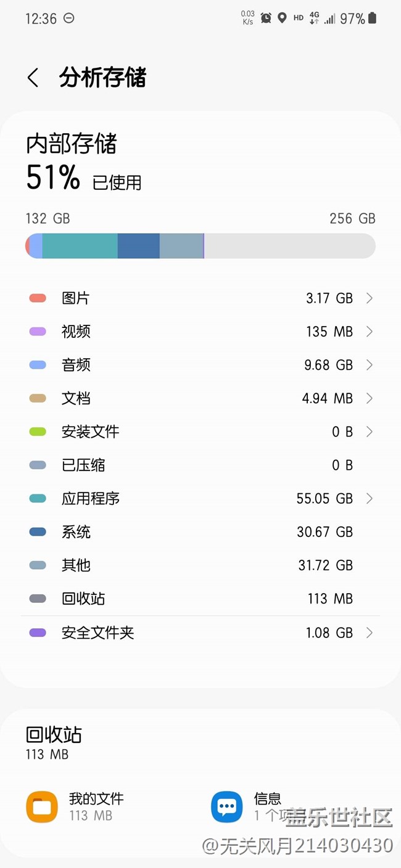401x868 pixels.
Task: Tap the teal apps segment of storage bar
Action: 80,246
